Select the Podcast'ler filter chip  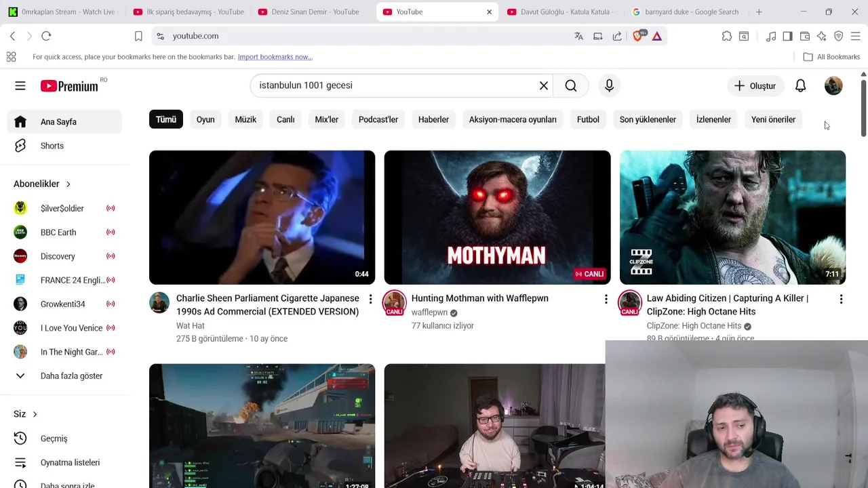pos(378,119)
